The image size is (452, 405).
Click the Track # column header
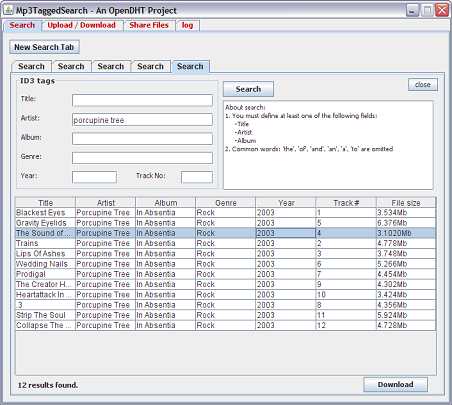coord(346,203)
